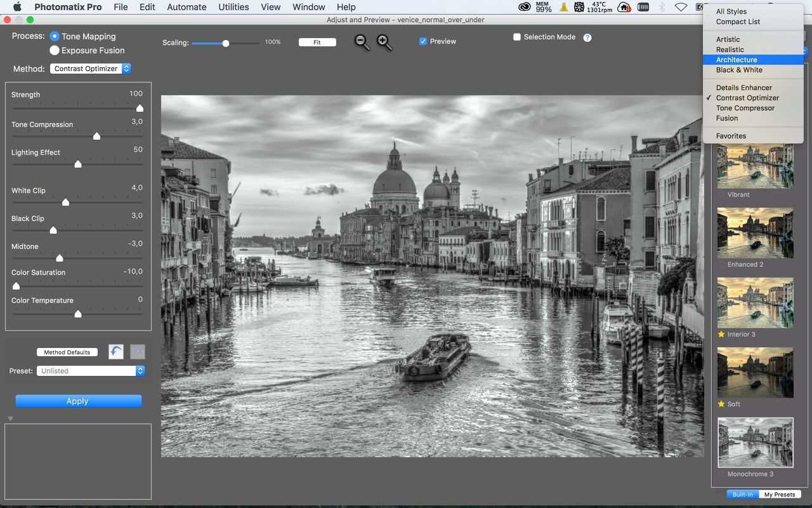Click the redo arrow icon
This screenshot has width=812, height=508.
[x=138, y=352]
